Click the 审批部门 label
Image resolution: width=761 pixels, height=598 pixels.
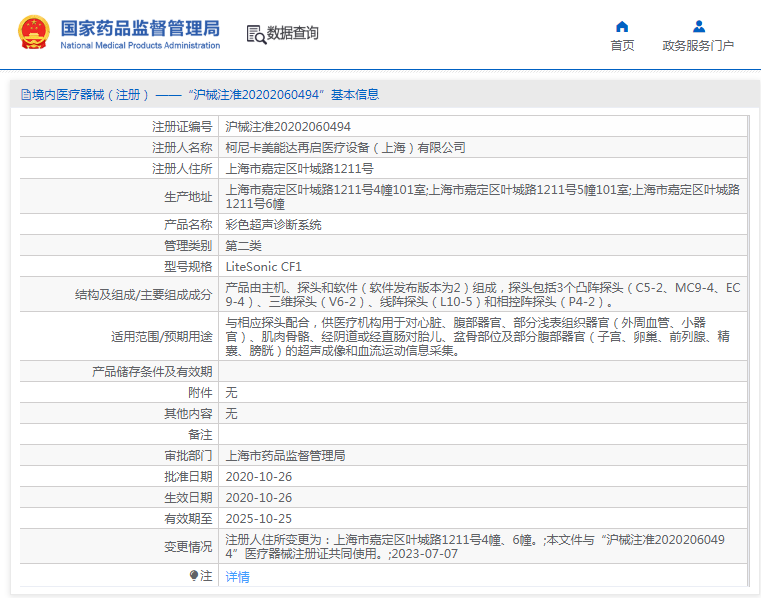(188, 456)
